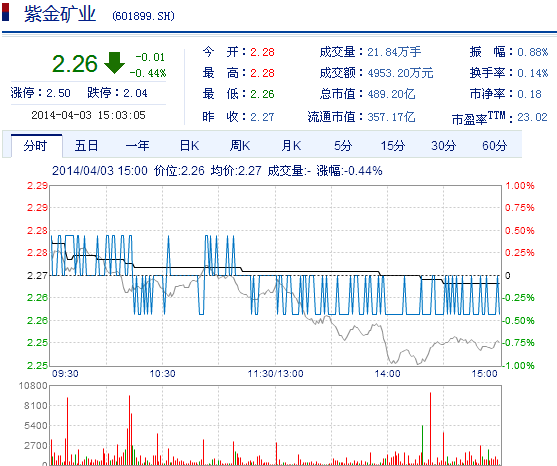
Task: Click the 最低 low price 2.26
Action: [x=262, y=94]
